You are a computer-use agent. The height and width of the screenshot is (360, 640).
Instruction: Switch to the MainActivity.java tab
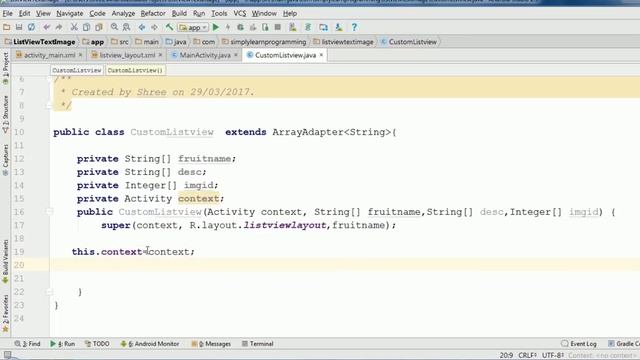(205, 55)
